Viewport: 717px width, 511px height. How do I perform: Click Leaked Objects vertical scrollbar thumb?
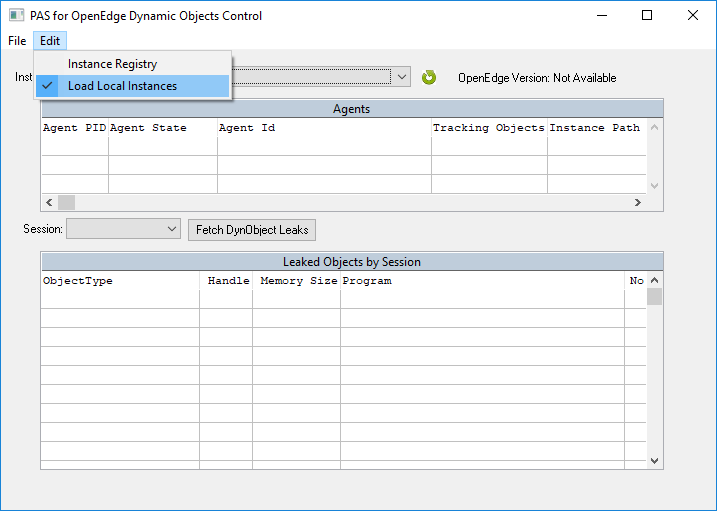[654, 296]
